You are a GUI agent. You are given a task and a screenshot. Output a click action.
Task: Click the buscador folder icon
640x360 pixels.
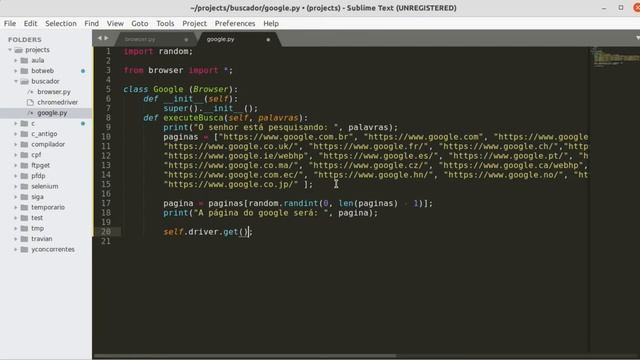pyautogui.click(x=24, y=81)
